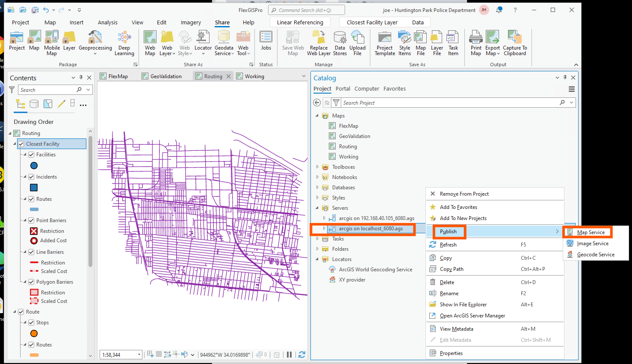632x364 pixels.
Task: Toggle Polygon Barriers layer checkbox
Action: pyautogui.click(x=31, y=282)
